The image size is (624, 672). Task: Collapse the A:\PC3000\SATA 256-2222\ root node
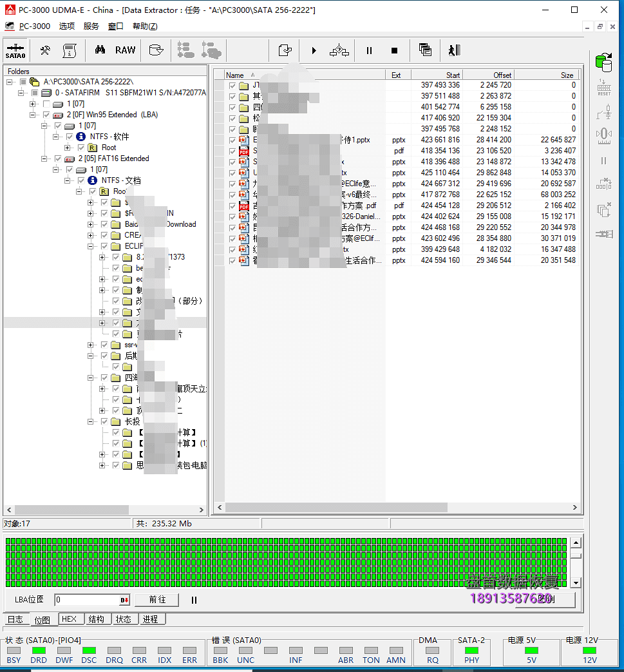tap(9, 82)
